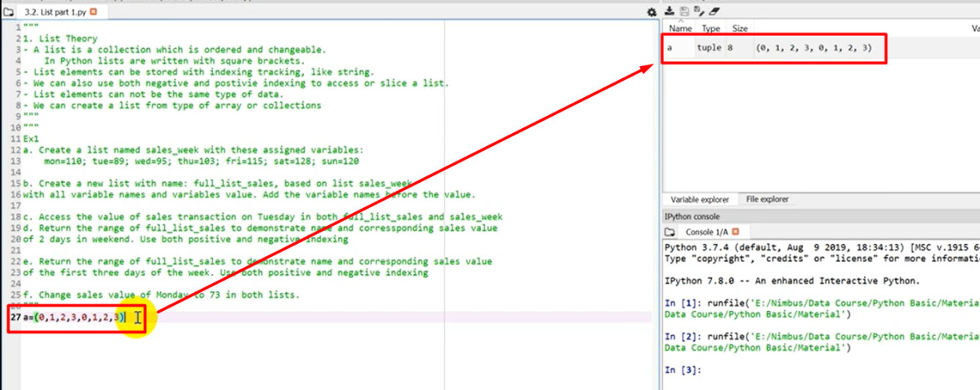Click the value (0, 1, 2, 3, 0, 1, 2, 3)

pos(813,48)
